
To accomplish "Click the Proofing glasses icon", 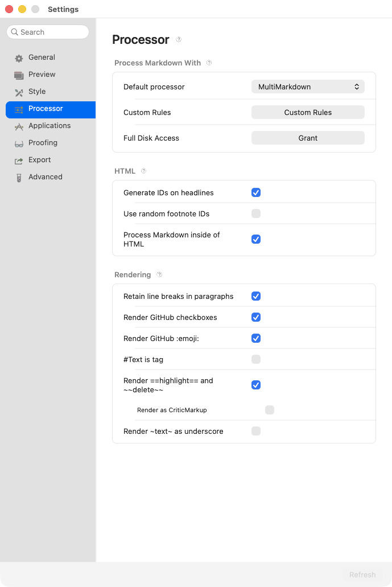I will point(19,144).
